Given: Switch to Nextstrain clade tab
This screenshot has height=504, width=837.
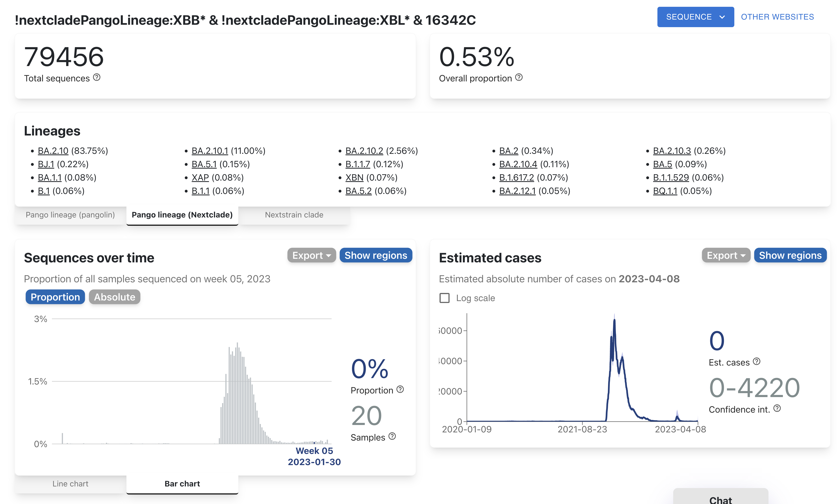Looking at the screenshot, I should 294,215.
